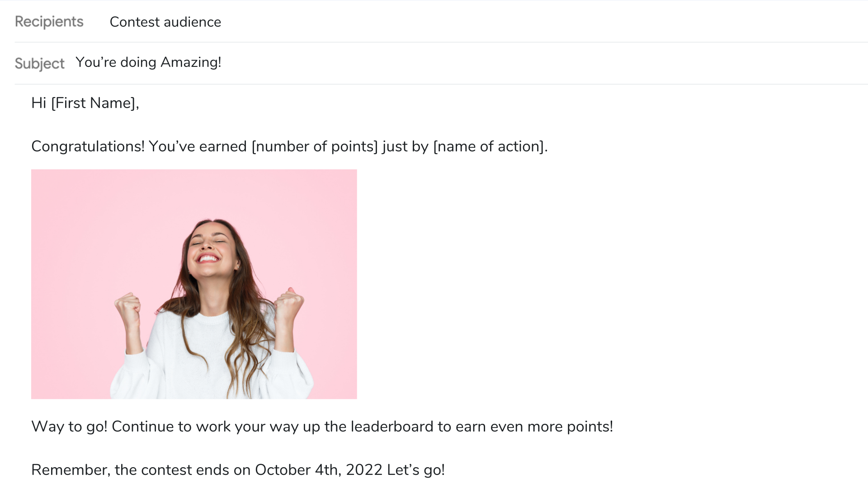
Task: Select the Contest audience recipients field
Action: click(165, 22)
